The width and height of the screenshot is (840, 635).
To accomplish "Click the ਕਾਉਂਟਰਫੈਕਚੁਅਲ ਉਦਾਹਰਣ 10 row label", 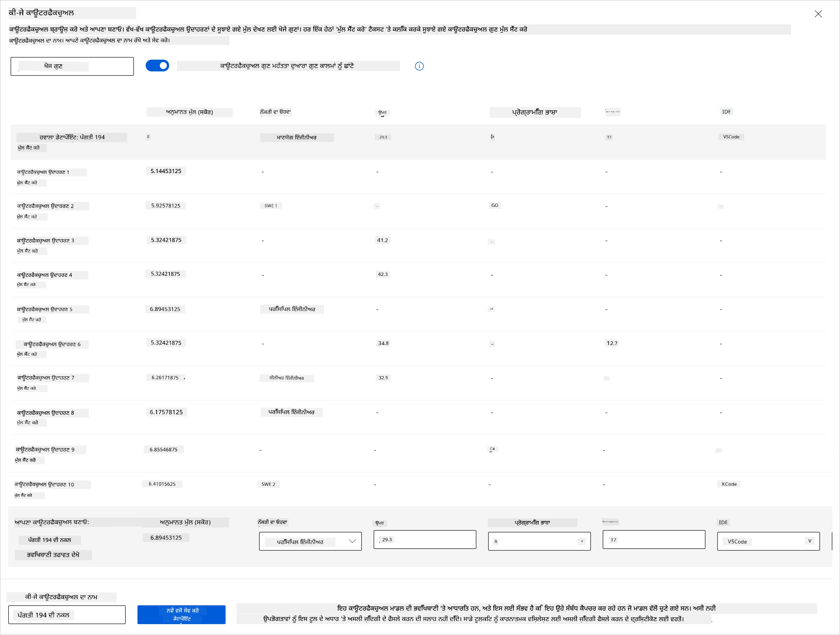I will pos(45,485).
